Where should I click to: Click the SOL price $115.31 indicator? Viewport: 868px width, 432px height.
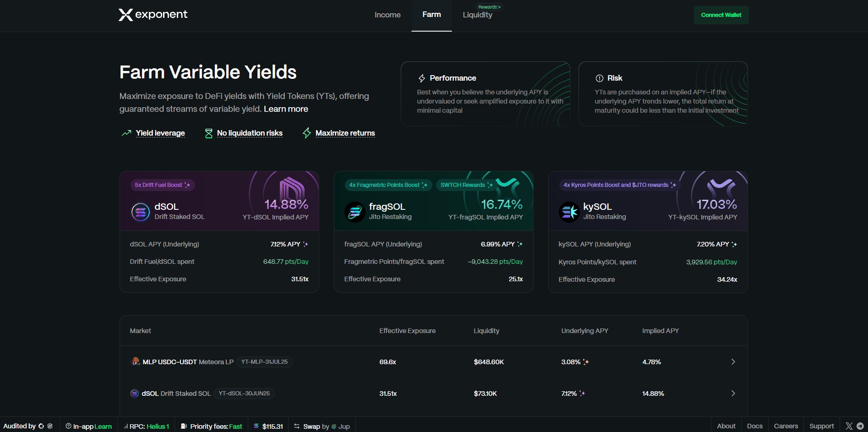tap(268, 426)
